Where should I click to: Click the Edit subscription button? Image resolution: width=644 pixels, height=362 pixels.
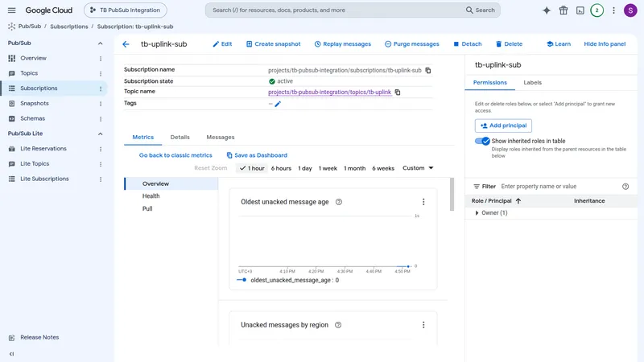click(222, 44)
